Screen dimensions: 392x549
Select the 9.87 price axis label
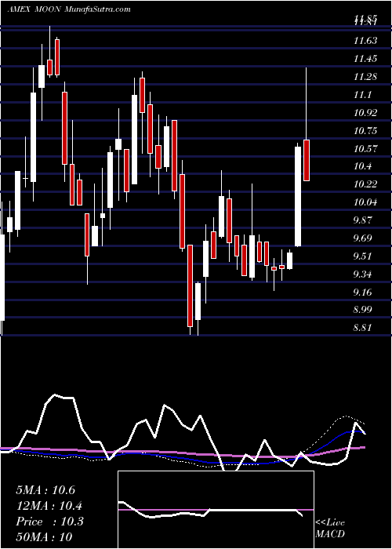pos(364,220)
